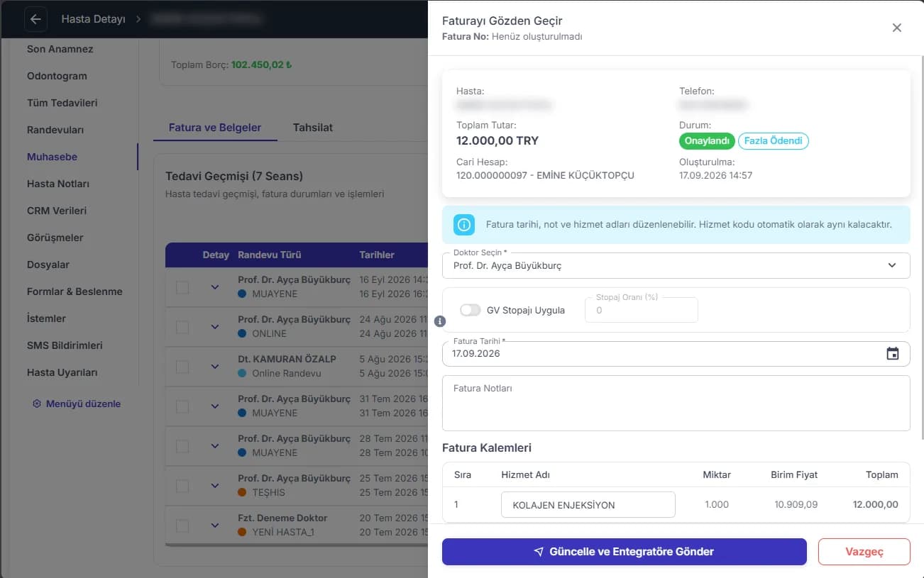Click the Vazgeç button

pos(864,552)
